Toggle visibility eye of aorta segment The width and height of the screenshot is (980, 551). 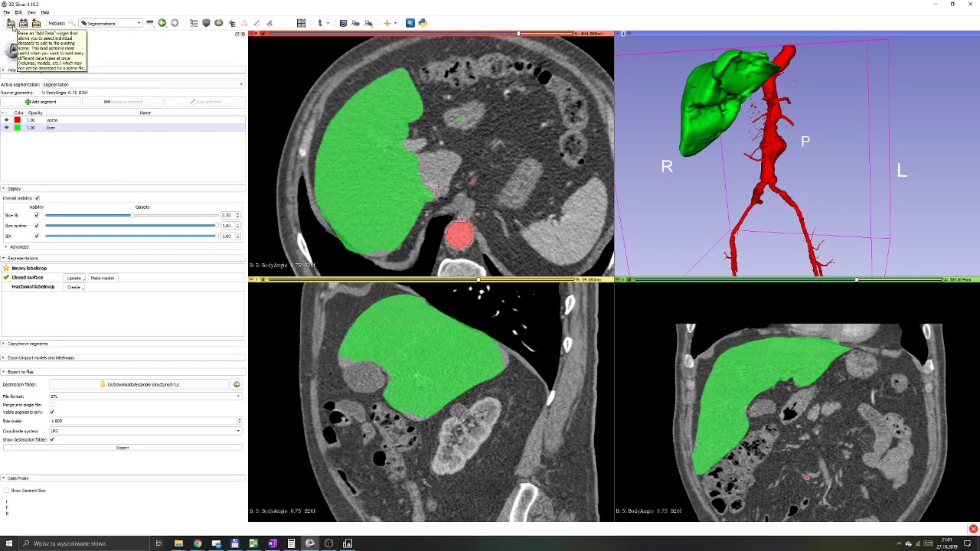click(7, 120)
